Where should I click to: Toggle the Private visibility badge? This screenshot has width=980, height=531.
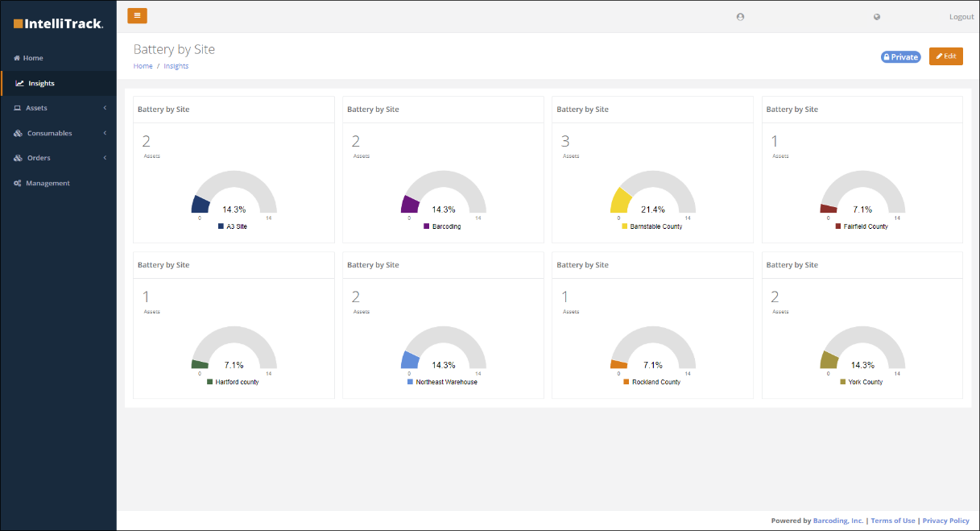[x=900, y=57]
